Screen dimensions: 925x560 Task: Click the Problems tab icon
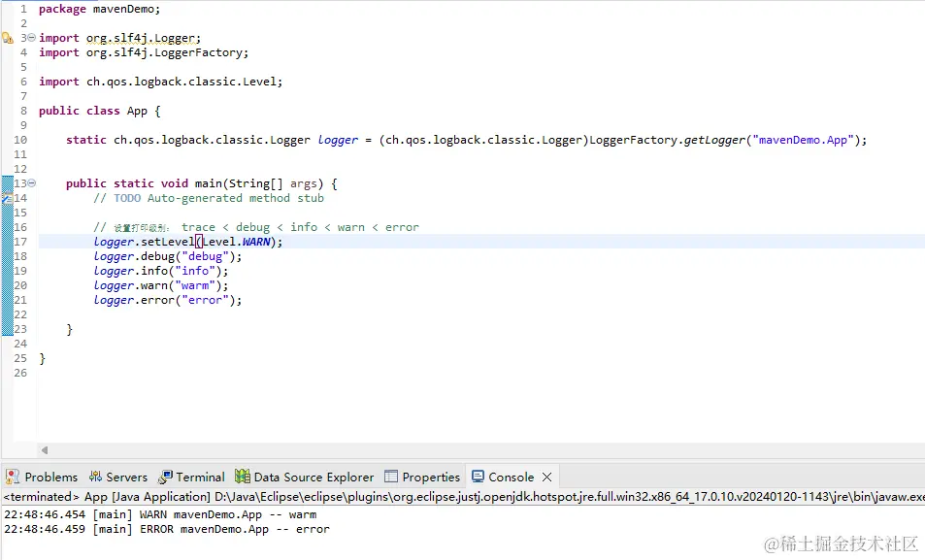coord(13,477)
